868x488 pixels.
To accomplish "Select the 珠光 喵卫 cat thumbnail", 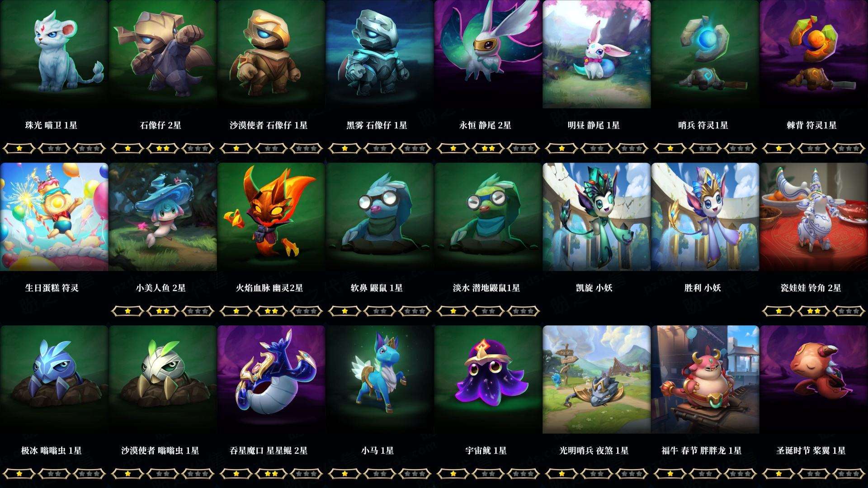I will [x=54, y=54].
